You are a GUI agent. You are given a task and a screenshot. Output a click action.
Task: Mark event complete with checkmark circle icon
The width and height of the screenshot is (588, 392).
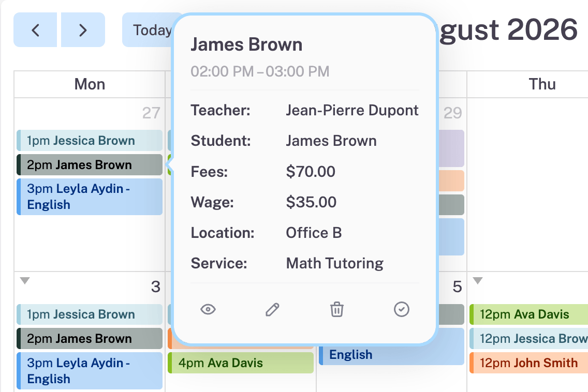pos(402,310)
